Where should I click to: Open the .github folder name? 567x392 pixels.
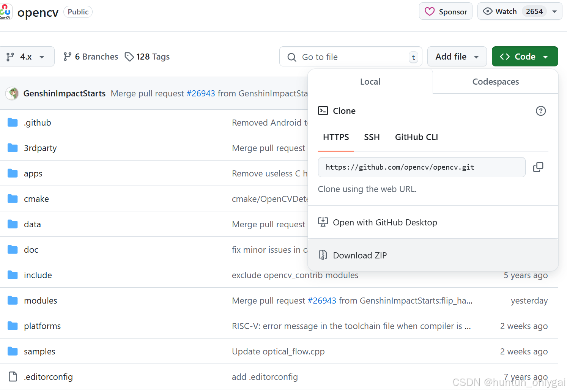click(x=37, y=123)
